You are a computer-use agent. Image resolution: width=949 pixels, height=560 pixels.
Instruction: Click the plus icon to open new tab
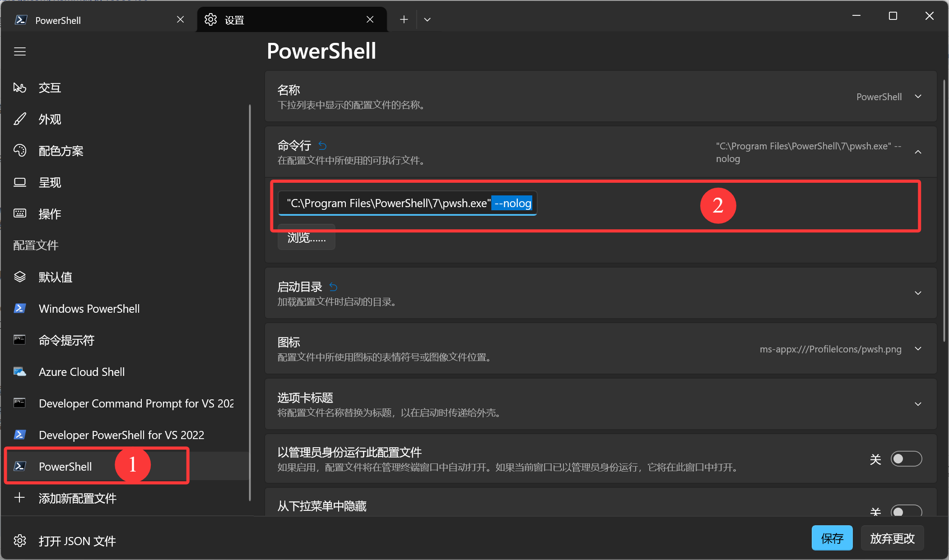(404, 19)
